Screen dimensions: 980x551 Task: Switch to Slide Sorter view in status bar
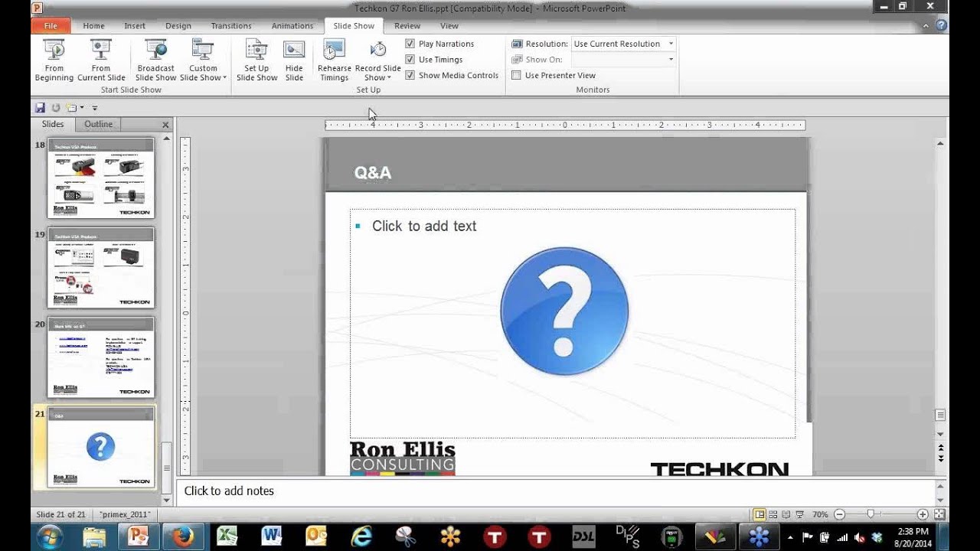(773, 515)
